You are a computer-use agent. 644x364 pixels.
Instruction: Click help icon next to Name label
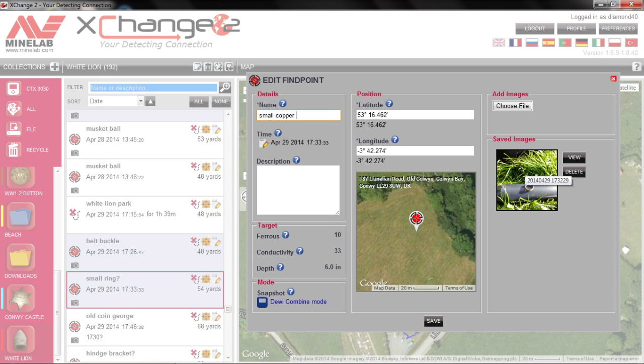(x=283, y=104)
